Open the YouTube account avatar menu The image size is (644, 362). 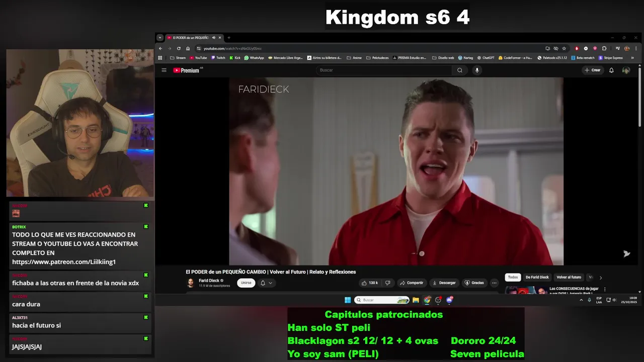point(626,70)
